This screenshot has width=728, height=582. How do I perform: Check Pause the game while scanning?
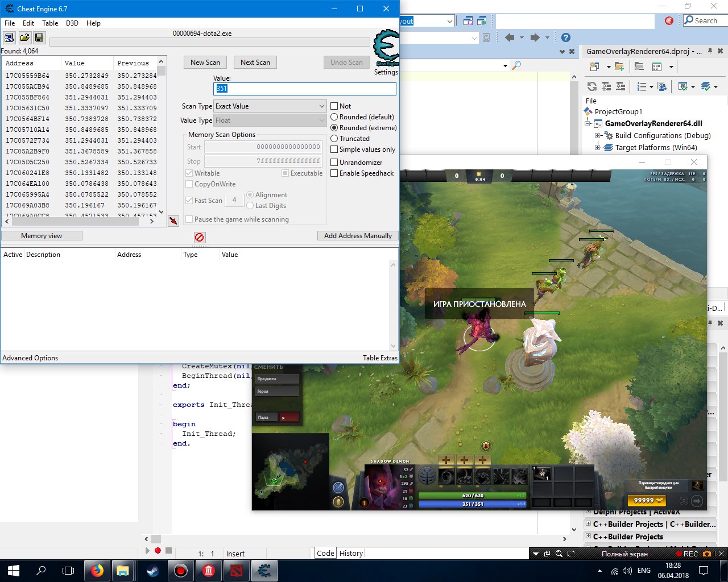pyautogui.click(x=189, y=219)
